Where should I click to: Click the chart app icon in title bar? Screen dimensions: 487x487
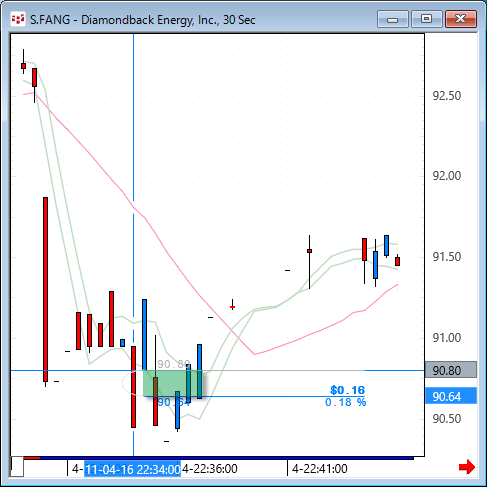coord(18,19)
